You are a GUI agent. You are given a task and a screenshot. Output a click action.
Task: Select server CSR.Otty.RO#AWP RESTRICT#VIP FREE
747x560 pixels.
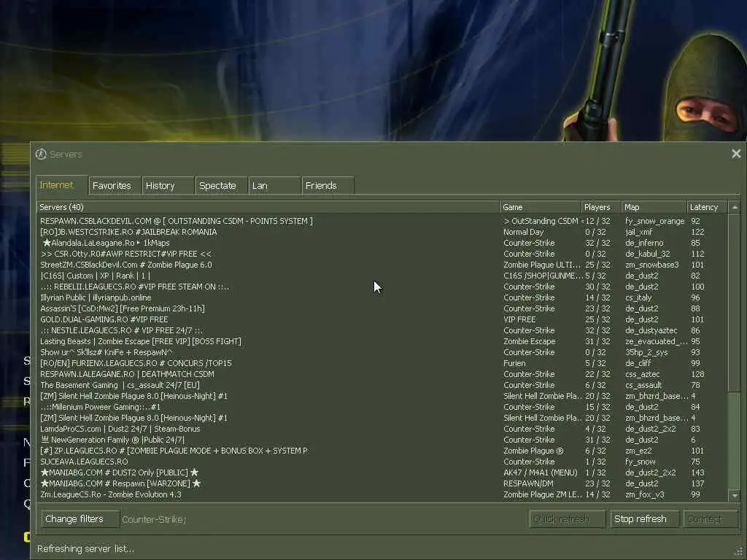(x=384, y=254)
